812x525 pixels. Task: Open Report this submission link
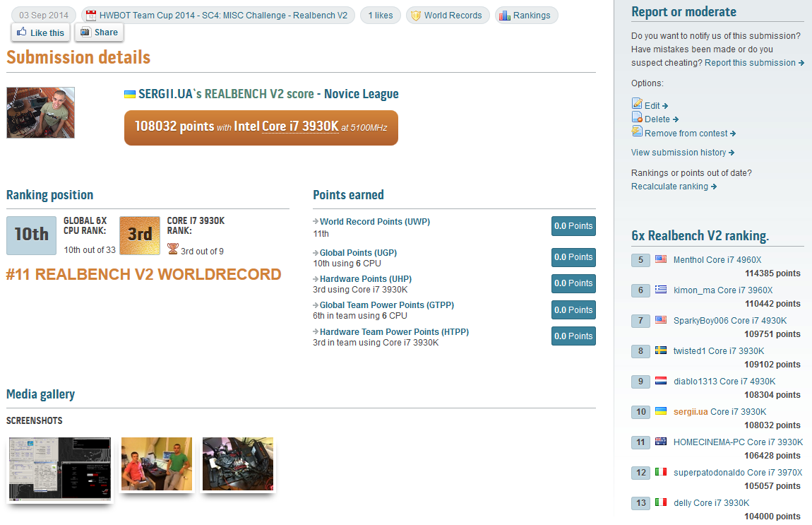[x=754, y=63]
